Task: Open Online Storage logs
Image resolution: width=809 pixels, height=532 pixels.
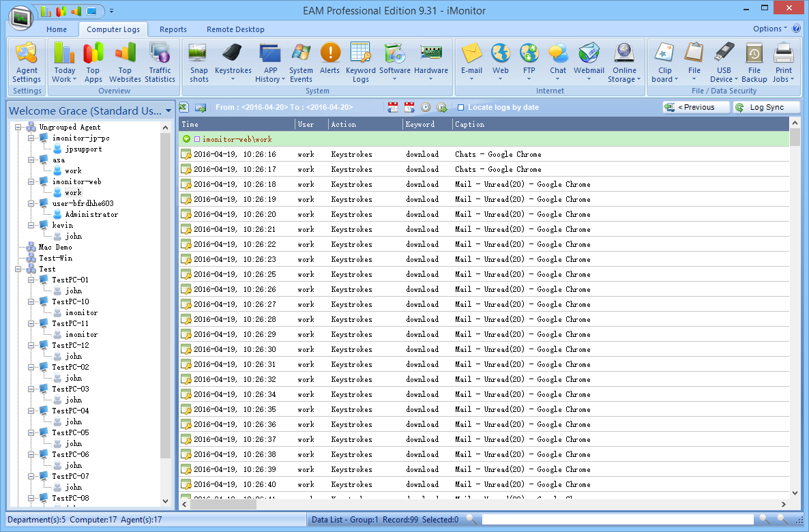Action: coord(624,61)
